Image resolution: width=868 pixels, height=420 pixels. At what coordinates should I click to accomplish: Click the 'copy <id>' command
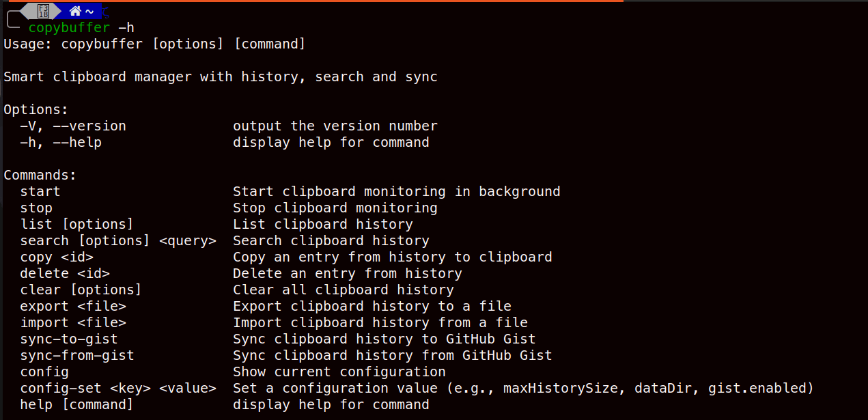(x=57, y=257)
